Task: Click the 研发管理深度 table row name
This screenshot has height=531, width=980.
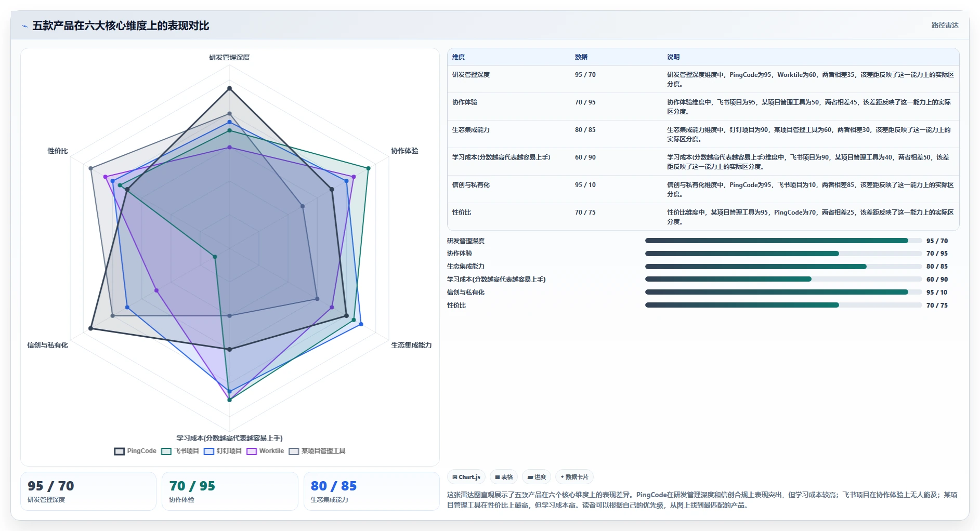Action: coord(471,75)
